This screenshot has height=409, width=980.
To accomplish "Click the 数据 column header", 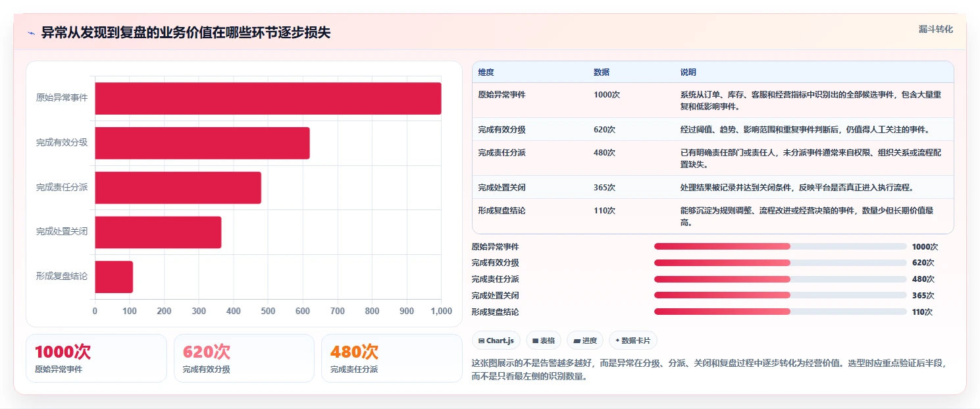I will 602,72.
